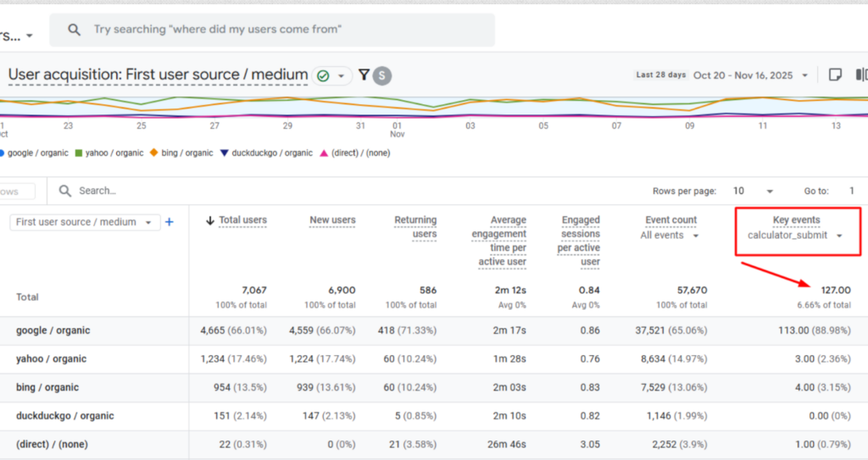The width and height of the screenshot is (868, 460).
Task: Click the compare columns icon at far right
Action: [861, 75]
